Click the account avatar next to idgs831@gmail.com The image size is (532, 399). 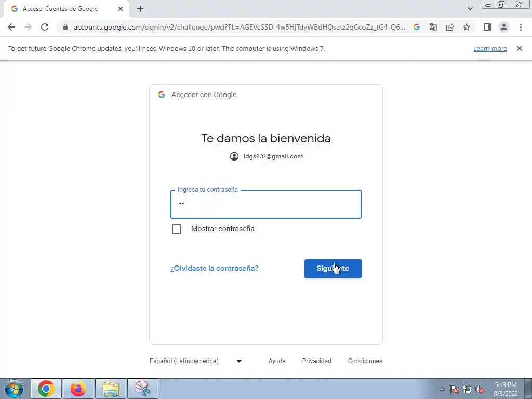(234, 156)
